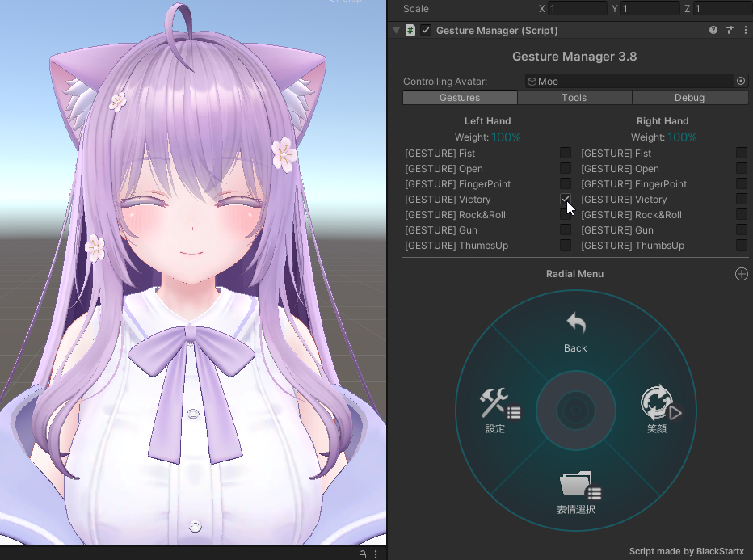753x560 pixels.
Task: Click the plus icon beside Radial Menu
Action: pos(742,274)
